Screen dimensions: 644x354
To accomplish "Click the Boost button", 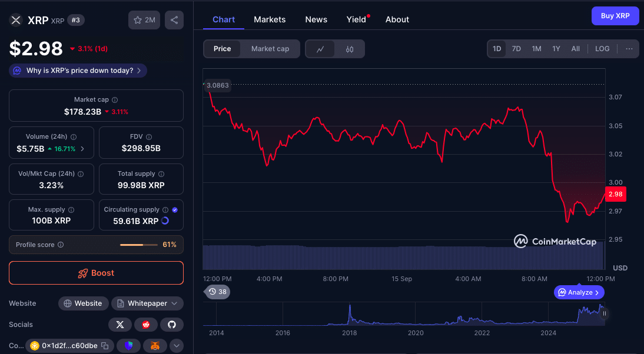I will 96,273.
